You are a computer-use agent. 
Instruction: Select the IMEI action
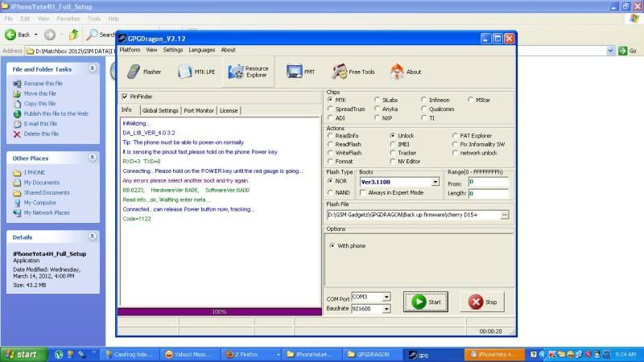pos(393,145)
